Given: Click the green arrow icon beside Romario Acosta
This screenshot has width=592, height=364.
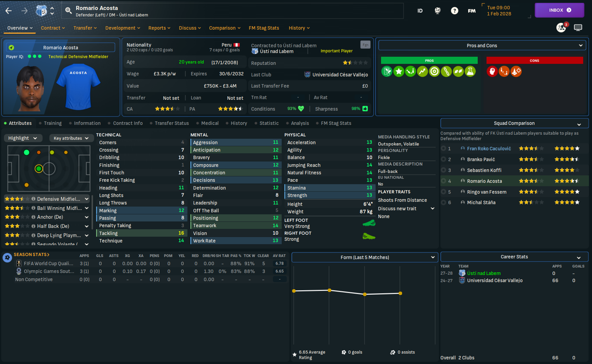Looking at the screenshot, I should [11, 47].
